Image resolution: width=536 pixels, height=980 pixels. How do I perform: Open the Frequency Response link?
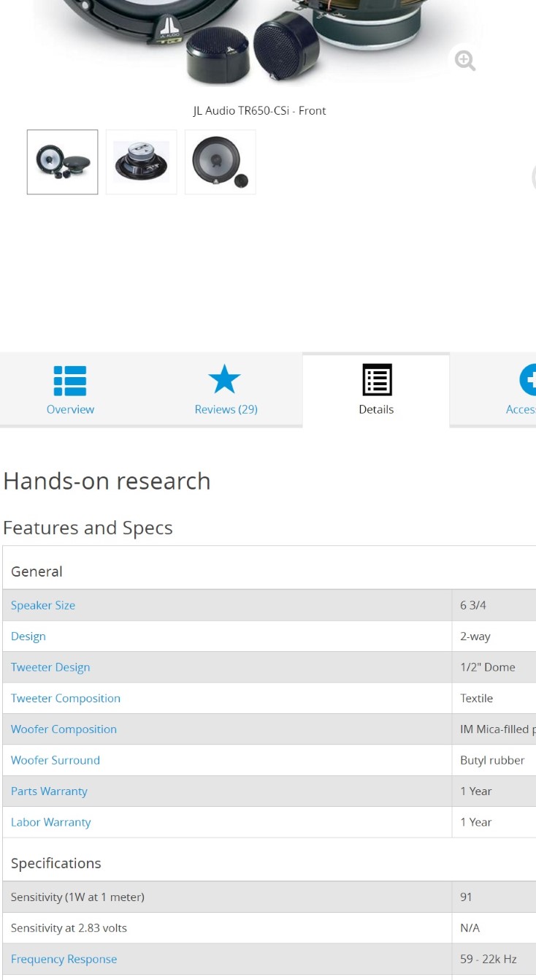pyautogui.click(x=64, y=959)
